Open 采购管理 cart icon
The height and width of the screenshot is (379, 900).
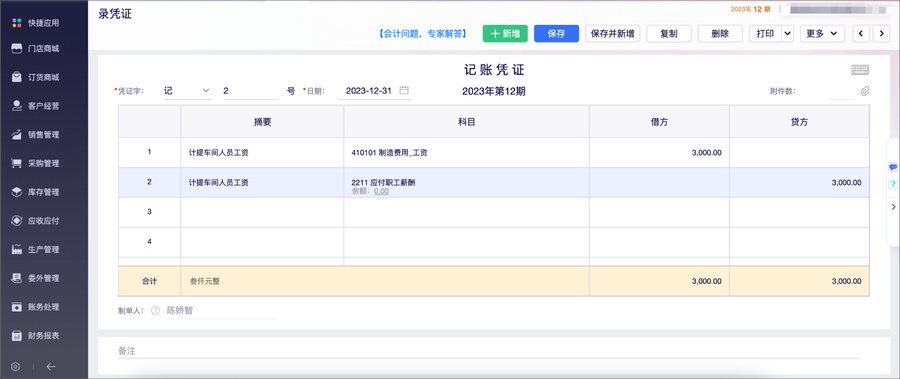pyautogui.click(x=17, y=163)
